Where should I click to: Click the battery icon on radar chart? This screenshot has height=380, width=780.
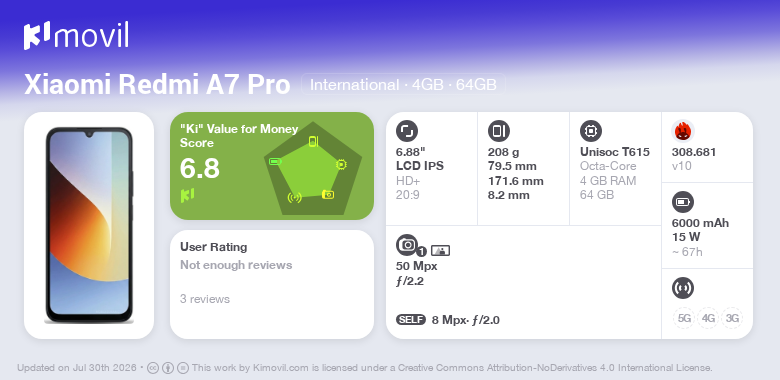275,162
